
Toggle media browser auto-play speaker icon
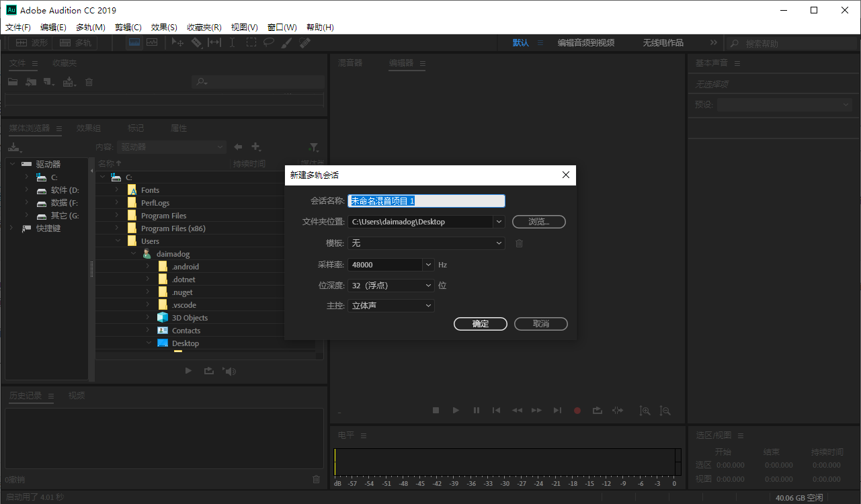[230, 371]
